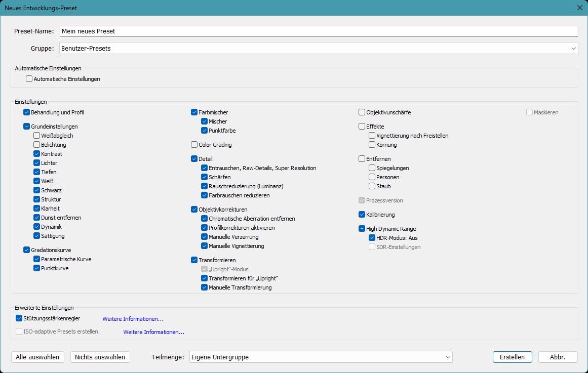588x373 pixels.
Task: Click the Nichts auswählen button
Action: coord(100,357)
